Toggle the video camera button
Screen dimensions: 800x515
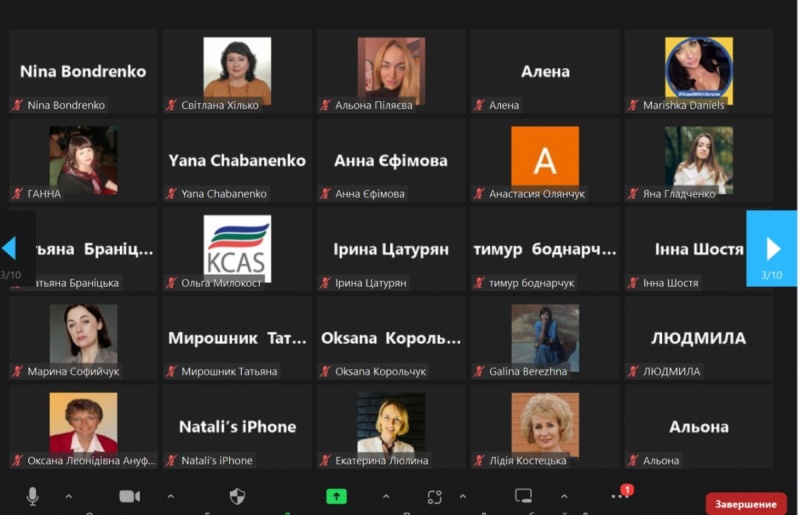tap(129, 496)
